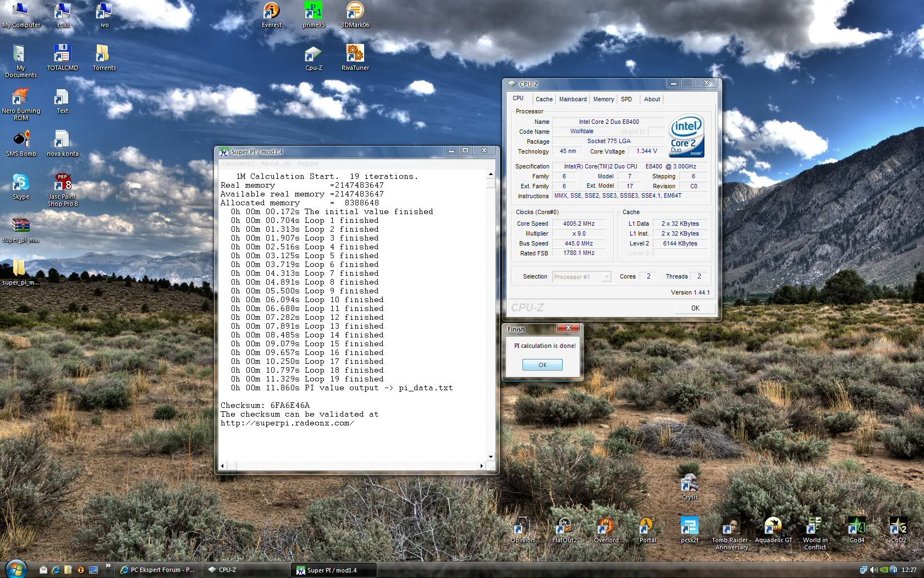Launch FlatOut2 desktop shortcut
Viewport: 924px width, 578px height.
(x=564, y=530)
